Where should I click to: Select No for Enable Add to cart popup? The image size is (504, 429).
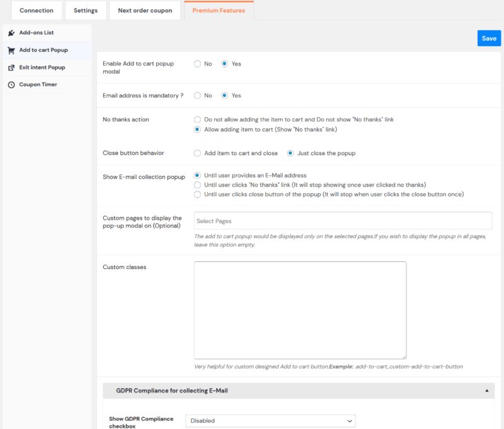pyautogui.click(x=197, y=64)
